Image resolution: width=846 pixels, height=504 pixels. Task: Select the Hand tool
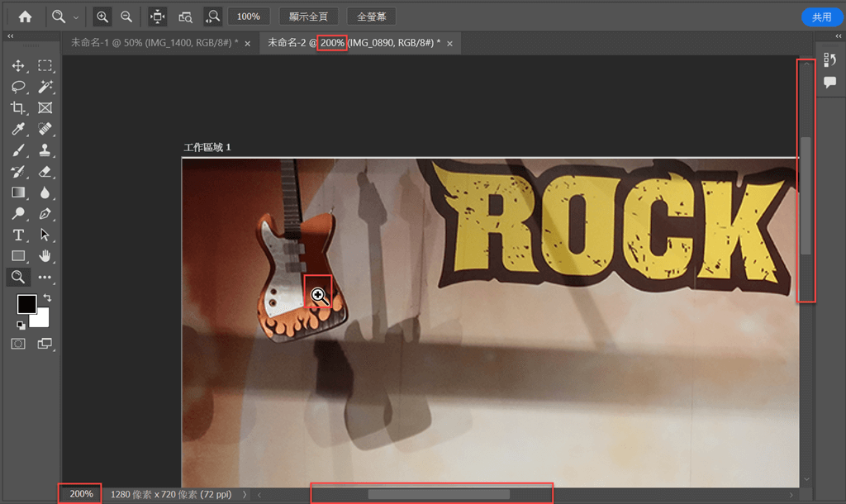click(45, 256)
